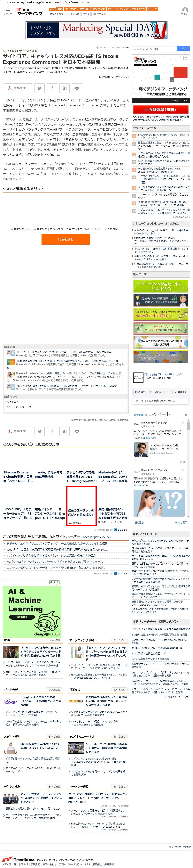Share on Twitter via the icon under the headline
Viewport: 193px width, 868px height.
(x=40, y=88)
